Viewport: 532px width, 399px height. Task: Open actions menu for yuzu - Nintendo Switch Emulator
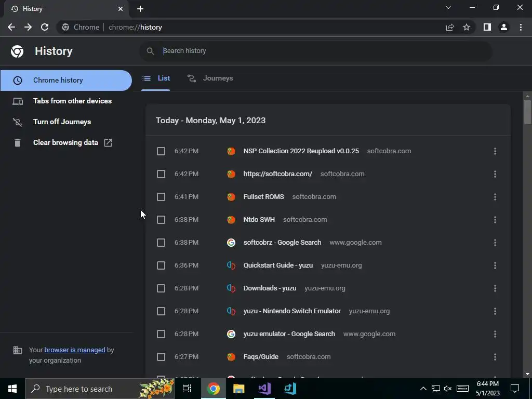coord(495,311)
